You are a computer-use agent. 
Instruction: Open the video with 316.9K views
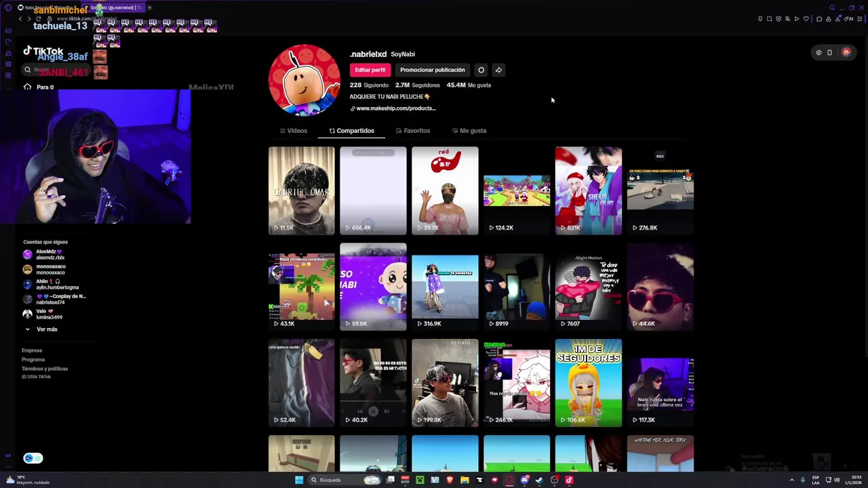[445, 287]
